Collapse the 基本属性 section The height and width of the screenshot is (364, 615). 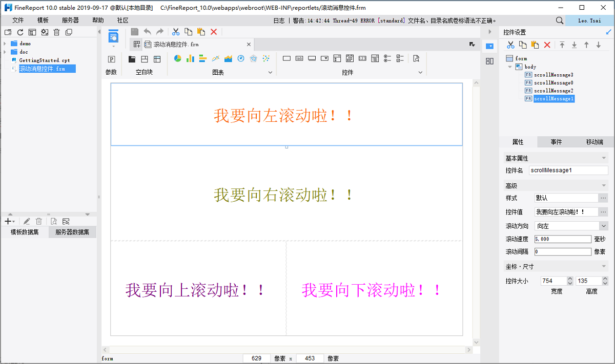click(x=604, y=158)
